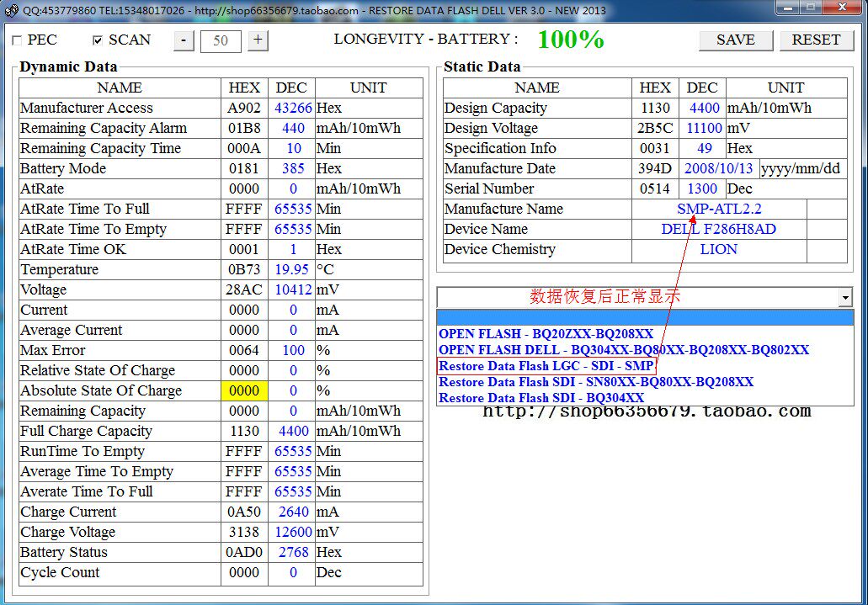Click the Design Capacity hex value 1130
The image size is (868, 605).
pyautogui.click(x=656, y=108)
